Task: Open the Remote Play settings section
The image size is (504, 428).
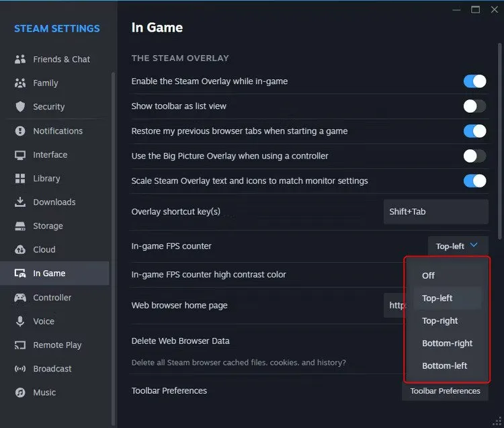Action: 57,345
